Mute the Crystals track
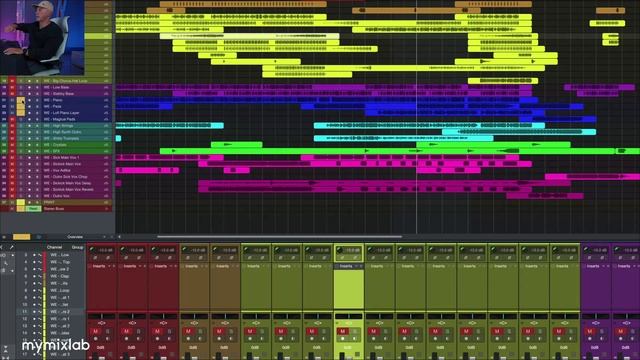Viewport: 640px width, 360px height. tap(12, 145)
